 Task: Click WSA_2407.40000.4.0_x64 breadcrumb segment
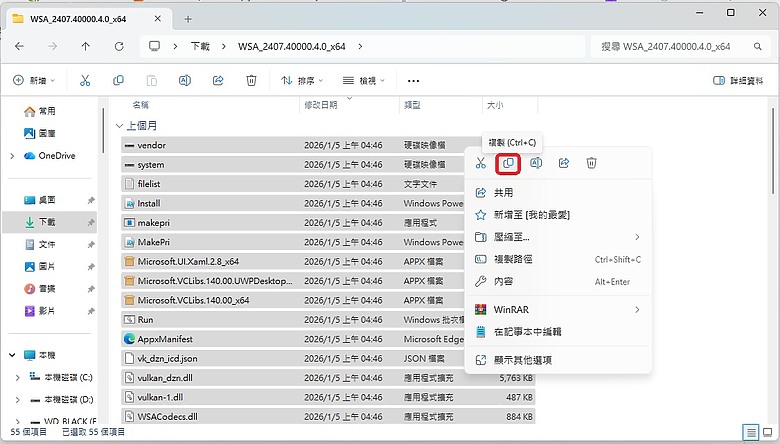pyautogui.click(x=292, y=46)
